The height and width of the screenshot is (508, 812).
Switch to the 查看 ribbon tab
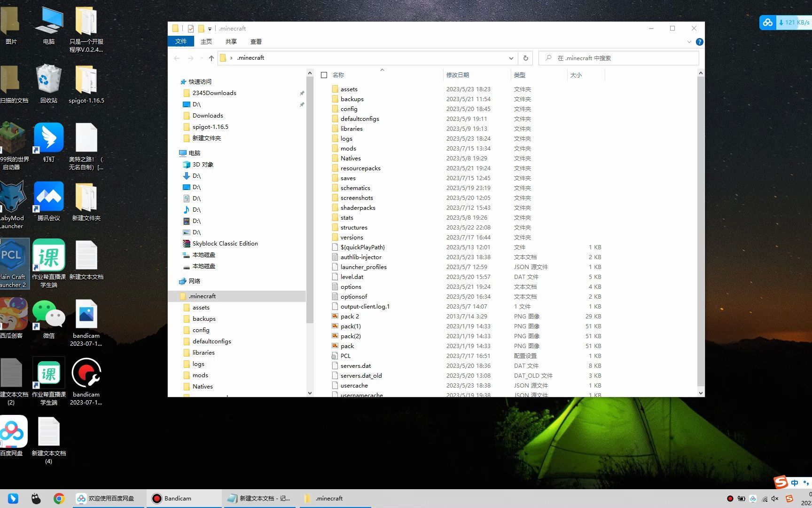[256, 41]
